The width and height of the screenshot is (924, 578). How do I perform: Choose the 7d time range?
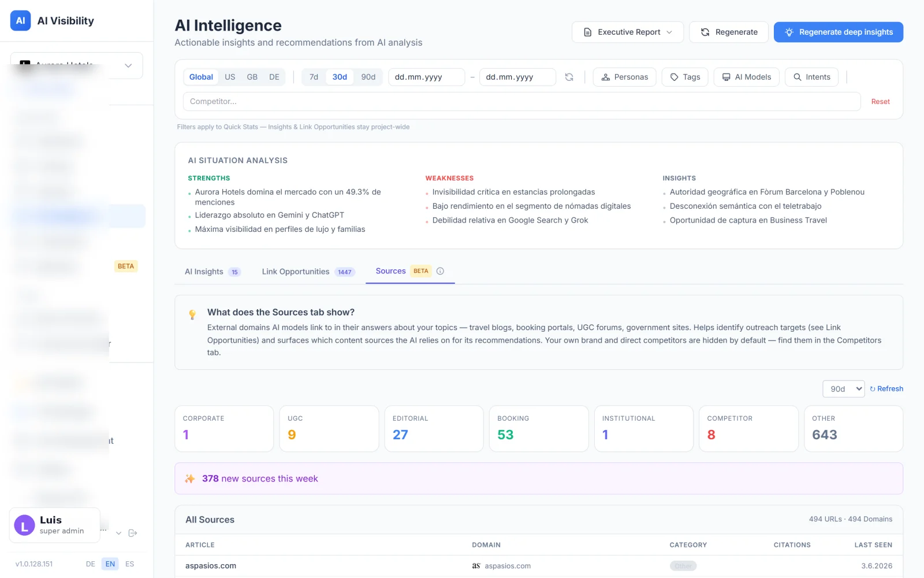tap(314, 77)
